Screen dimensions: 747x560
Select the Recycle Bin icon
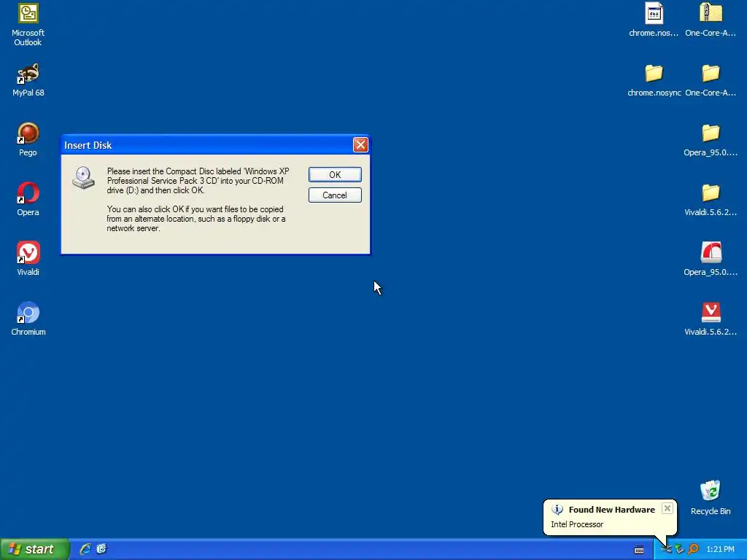(x=711, y=497)
